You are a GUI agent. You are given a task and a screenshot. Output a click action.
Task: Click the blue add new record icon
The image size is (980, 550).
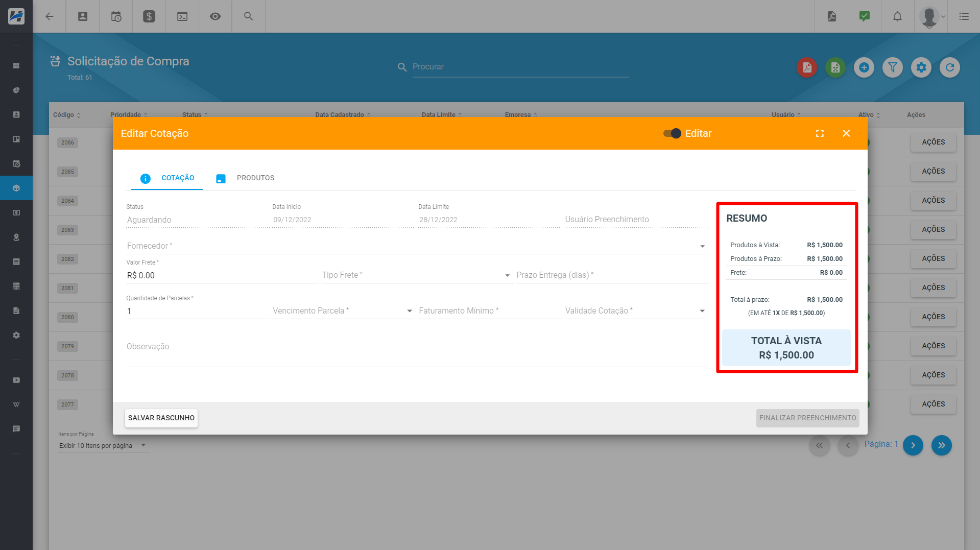pyautogui.click(x=864, y=67)
